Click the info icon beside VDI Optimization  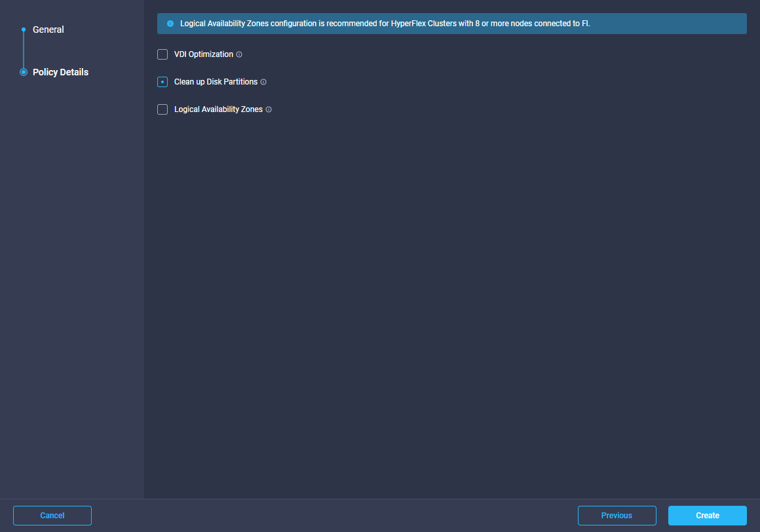coord(239,54)
